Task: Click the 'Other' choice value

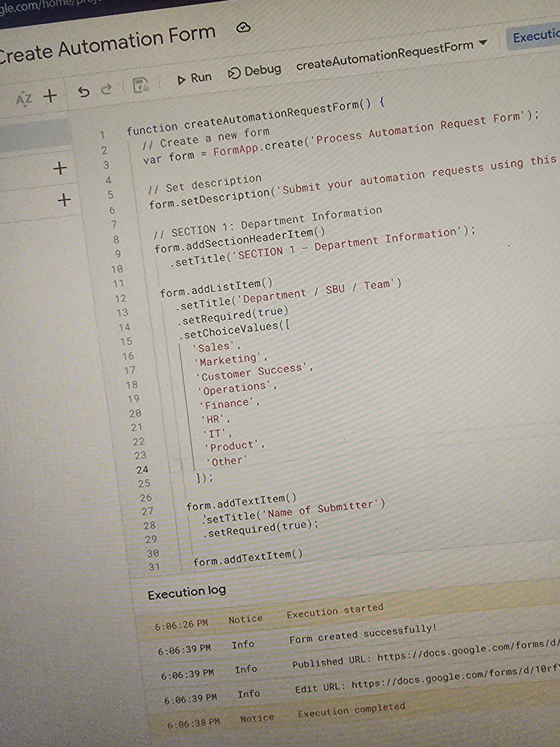Action: [x=227, y=461]
